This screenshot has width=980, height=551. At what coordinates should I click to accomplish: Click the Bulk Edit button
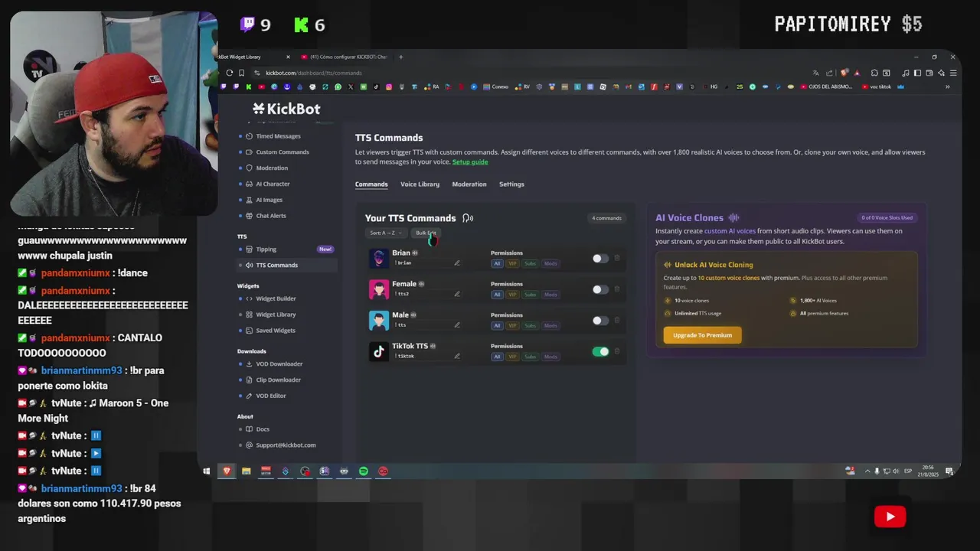[x=426, y=233]
